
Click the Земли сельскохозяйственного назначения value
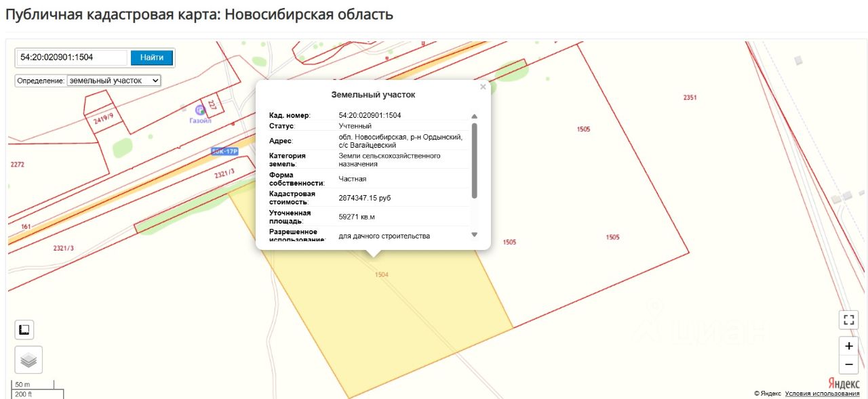390,160
